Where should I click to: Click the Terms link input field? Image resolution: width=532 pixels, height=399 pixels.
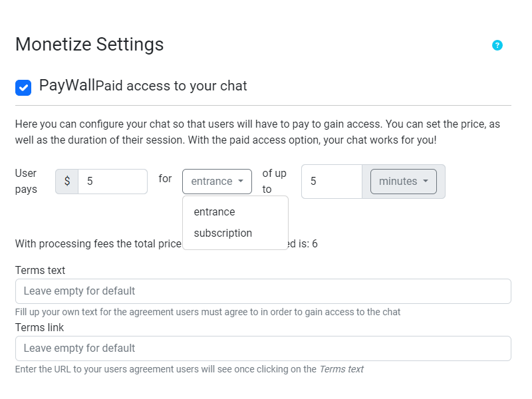click(x=263, y=348)
